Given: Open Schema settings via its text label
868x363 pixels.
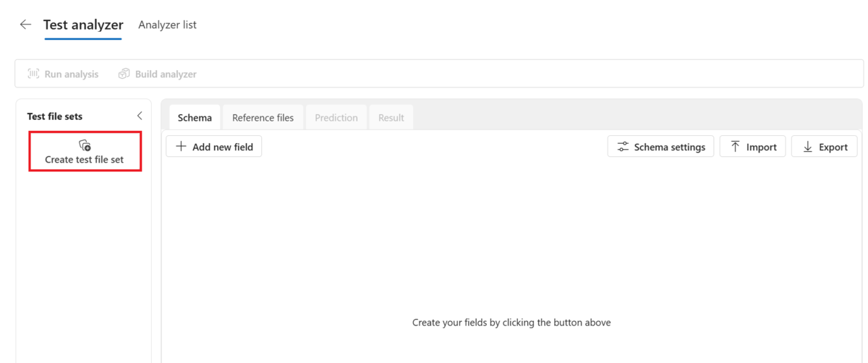Looking at the screenshot, I should coord(670,147).
